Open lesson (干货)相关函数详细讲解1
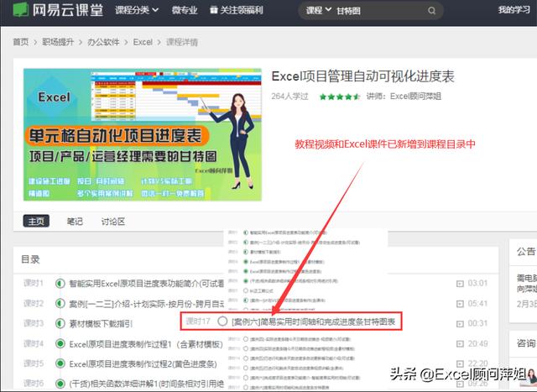Viewport: 537px width, 392px height. (x=146, y=384)
